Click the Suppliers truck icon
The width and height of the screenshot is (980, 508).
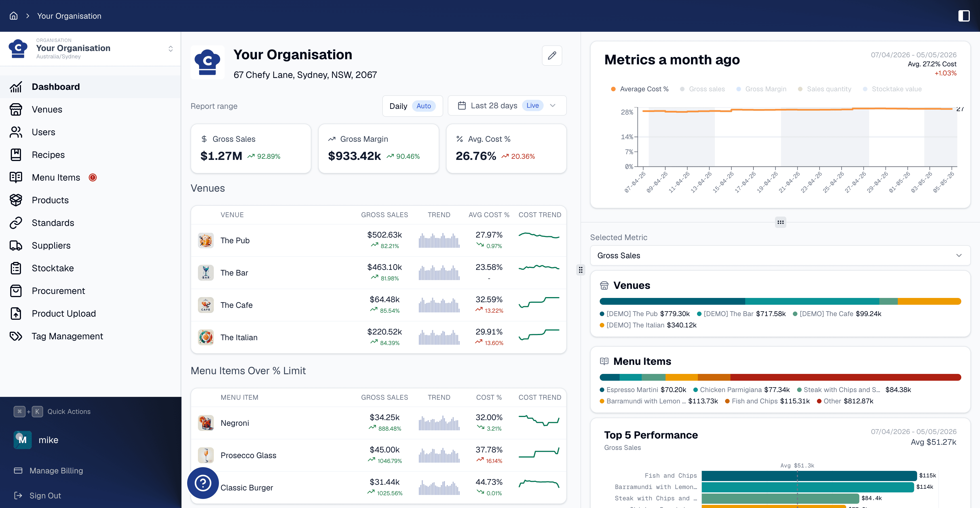[16, 245]
